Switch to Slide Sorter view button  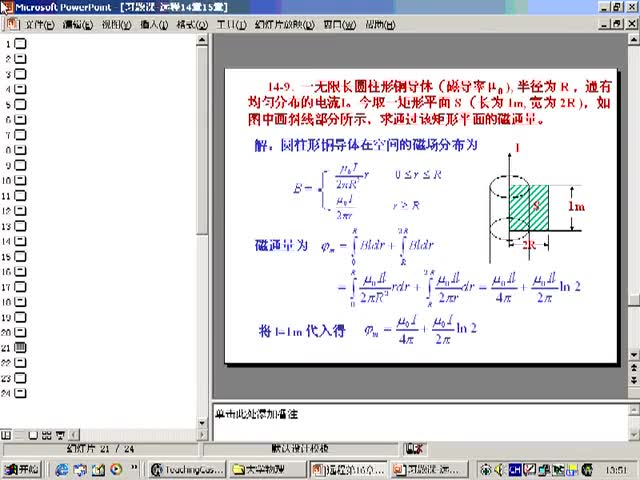point(47,435)
